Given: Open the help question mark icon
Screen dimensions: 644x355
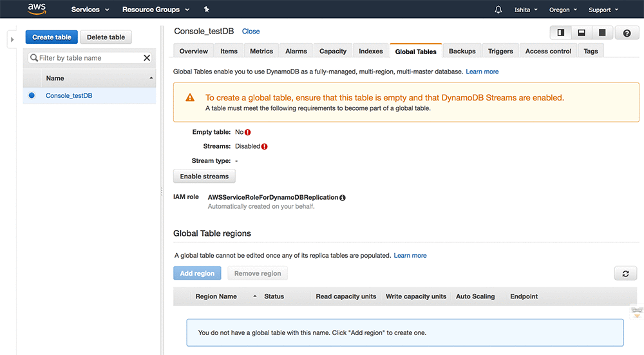Looking at the screenshot, I should point(627,33).
